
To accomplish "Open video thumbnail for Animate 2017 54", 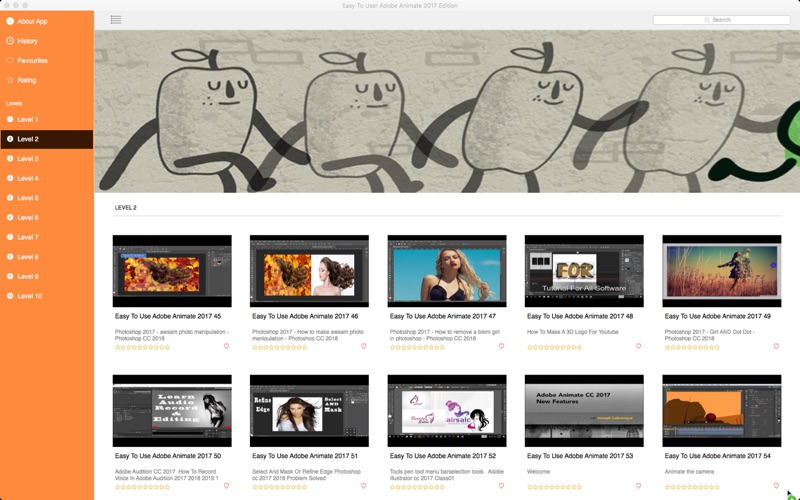I will coord(721,411).
